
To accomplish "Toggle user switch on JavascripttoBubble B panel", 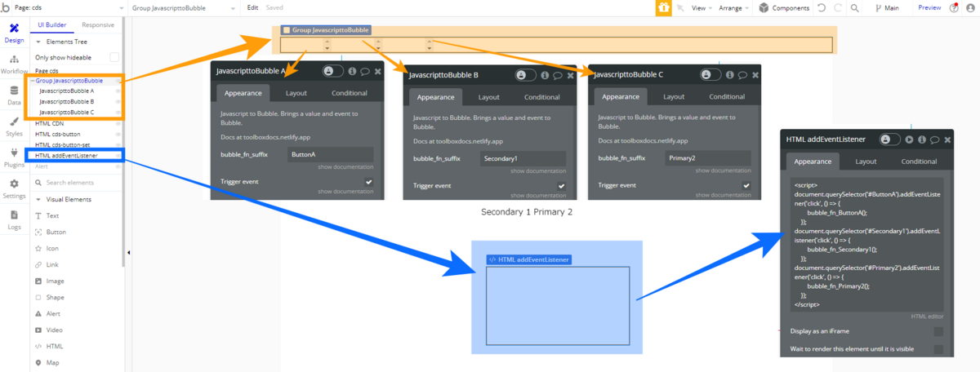I will point(526,75).
